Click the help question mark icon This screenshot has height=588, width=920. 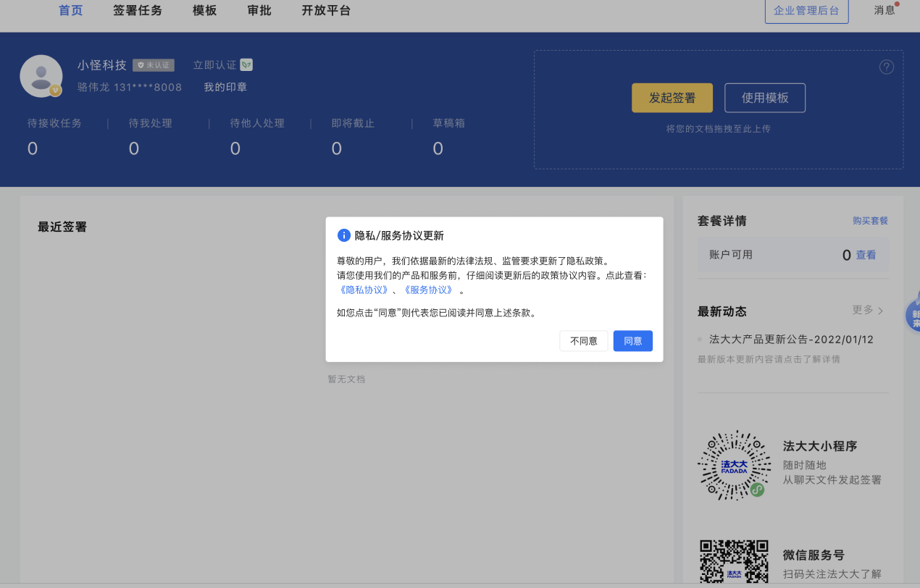[x=887, y=67]
